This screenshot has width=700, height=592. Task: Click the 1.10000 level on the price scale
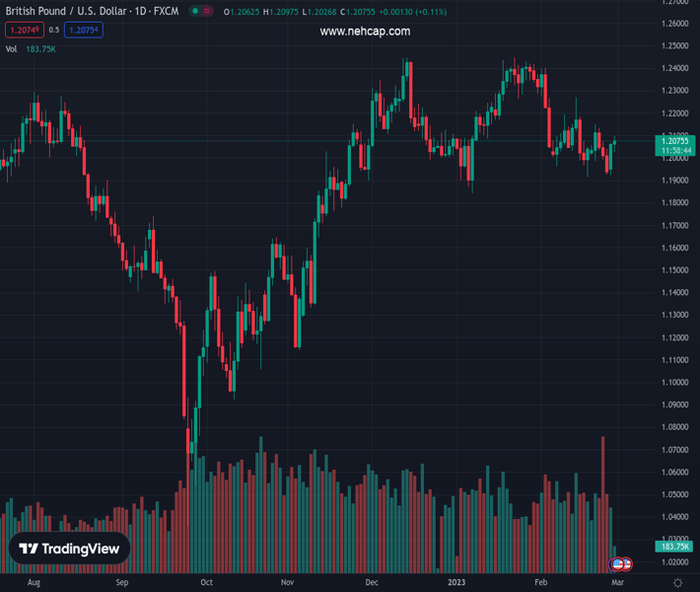(675, 382)
